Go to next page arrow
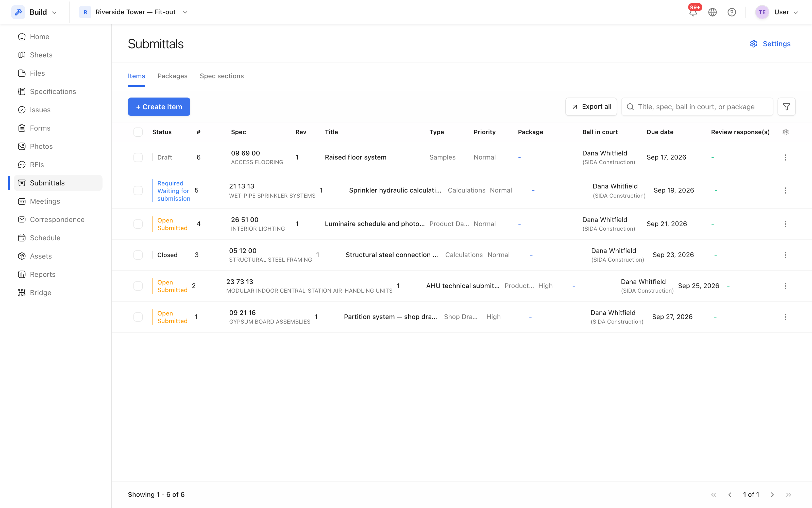812x508 pixels. (x=772, y=495)
